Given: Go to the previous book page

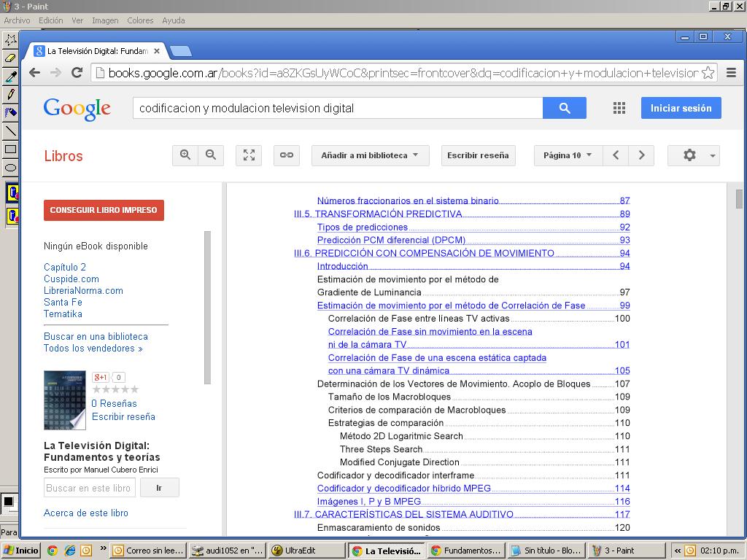Looking at the screenshot, I should 616,155.
